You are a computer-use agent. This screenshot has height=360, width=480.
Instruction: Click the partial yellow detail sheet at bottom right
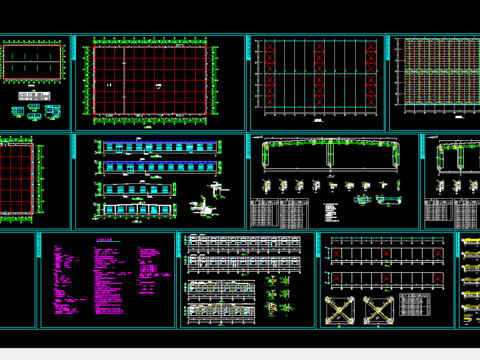coord(469,280)
